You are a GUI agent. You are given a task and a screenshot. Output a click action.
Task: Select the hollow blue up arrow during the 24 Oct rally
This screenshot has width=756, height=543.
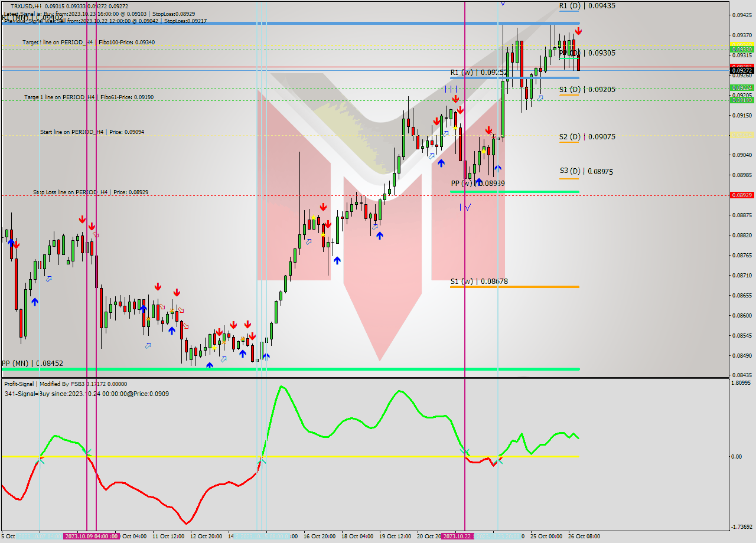(x=540, y=98)
